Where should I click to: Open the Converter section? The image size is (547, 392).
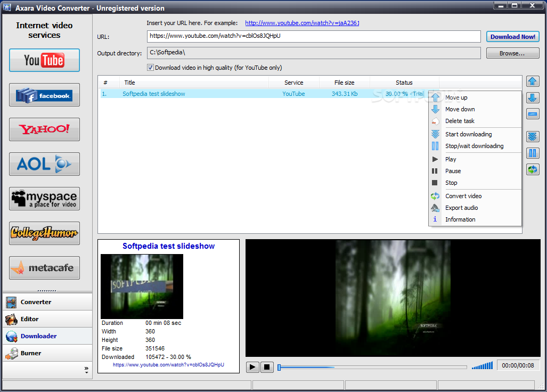(47, 302)
